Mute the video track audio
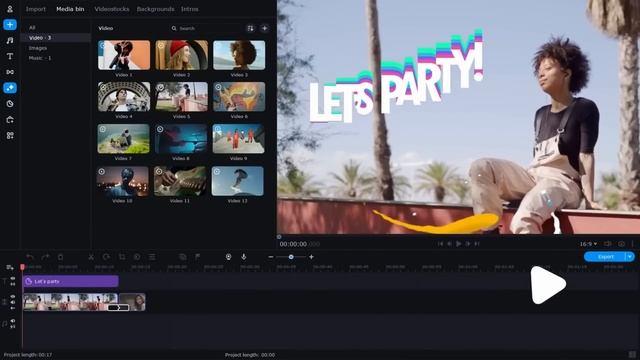The width and height of the screenshot is (640, 360). [x=13, y=302]
